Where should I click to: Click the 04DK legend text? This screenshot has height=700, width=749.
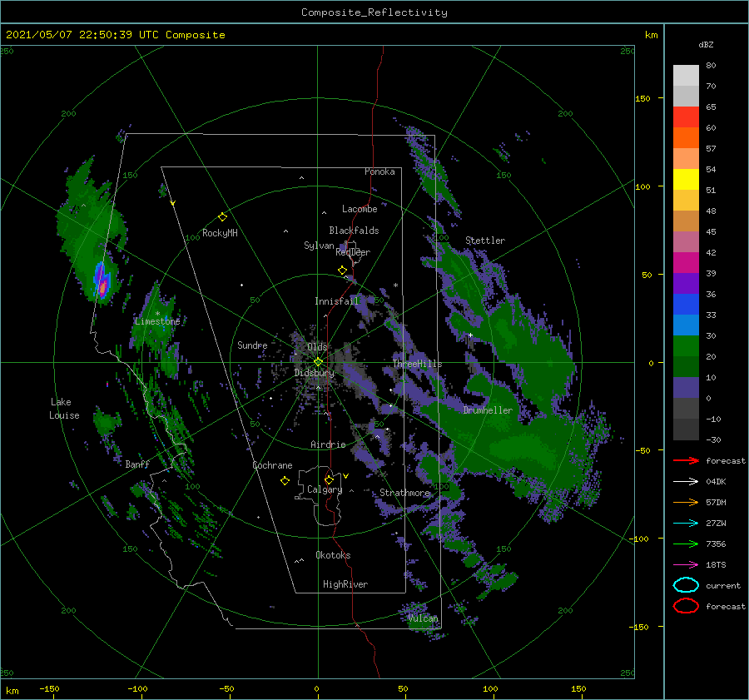click(716, 481)
